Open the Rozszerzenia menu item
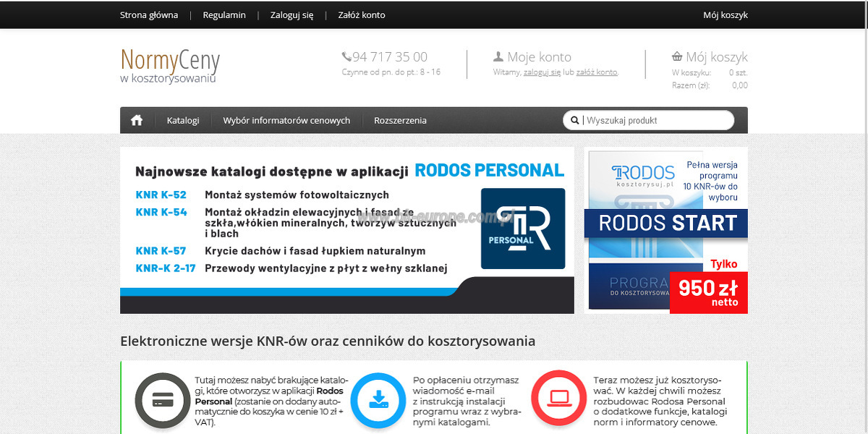This screenshot has height=434, width=868. click(x=400, y=121)
